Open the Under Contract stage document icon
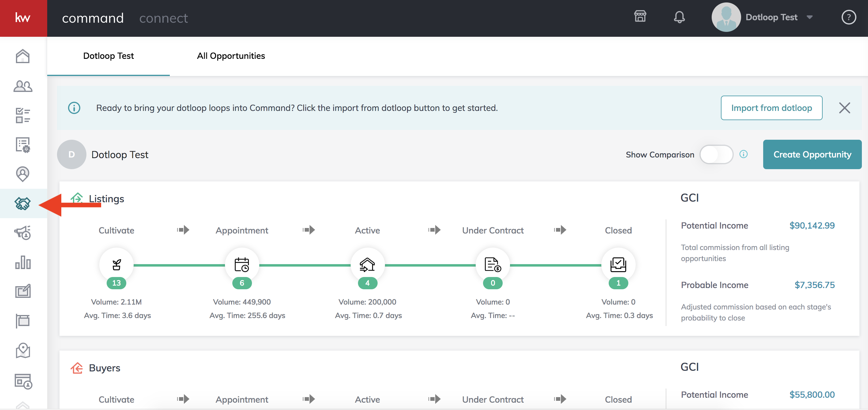 tap(493, 264)
